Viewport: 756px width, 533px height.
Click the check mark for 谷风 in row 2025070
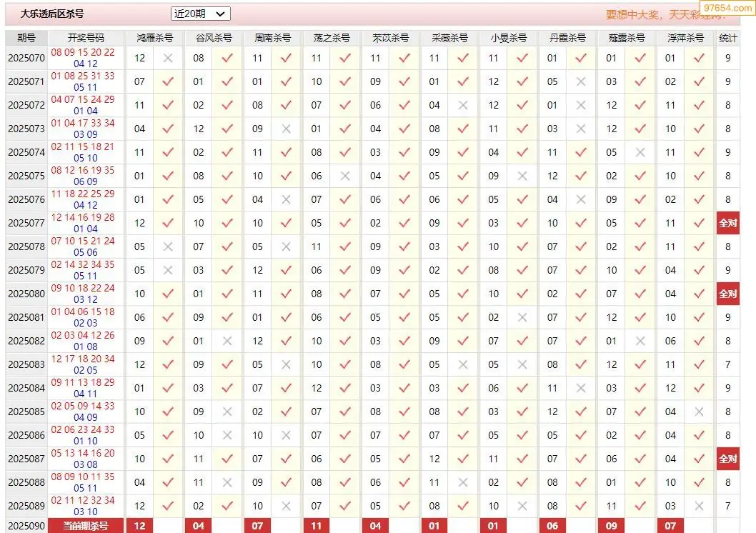coord(227,58)
